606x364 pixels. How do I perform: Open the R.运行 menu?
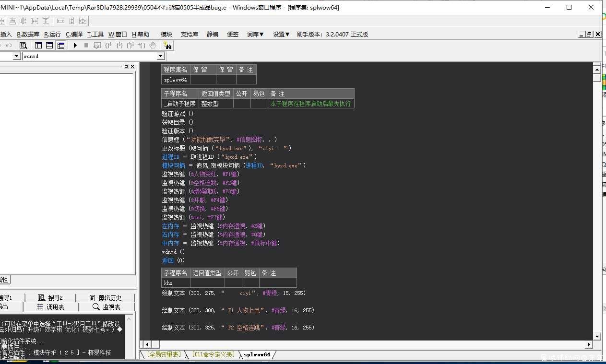(53, 34)
